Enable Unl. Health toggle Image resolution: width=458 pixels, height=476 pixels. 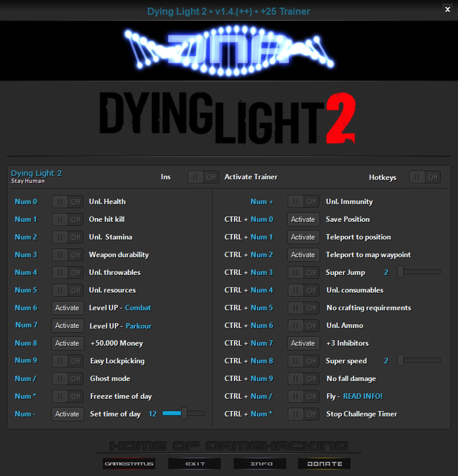(x=68, y=202)
